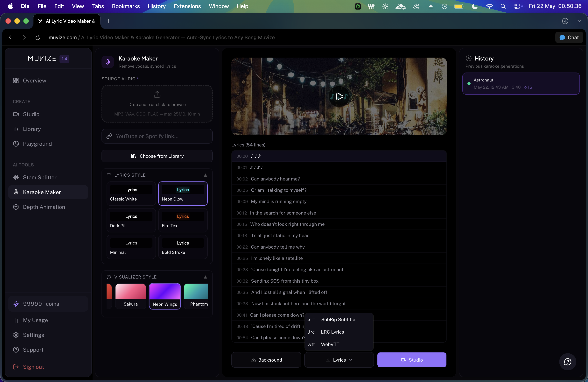
Task: Click lyric 'Sending SOS from this tiny box'
Action: 339,281
